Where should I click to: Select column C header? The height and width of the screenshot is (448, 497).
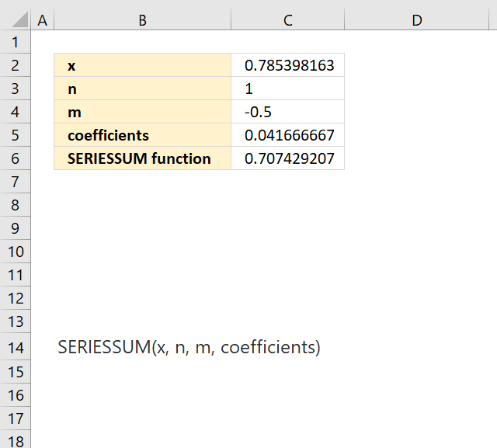coord(288,20)
